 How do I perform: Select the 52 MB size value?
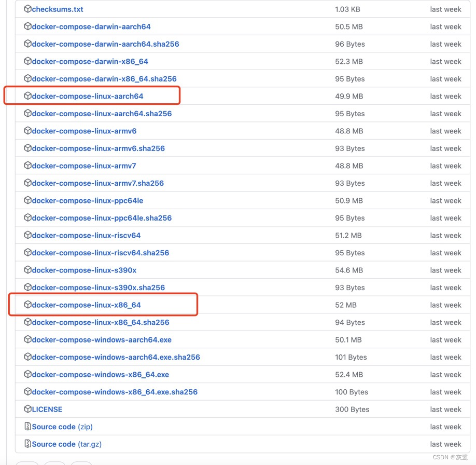tap(346, 305)
